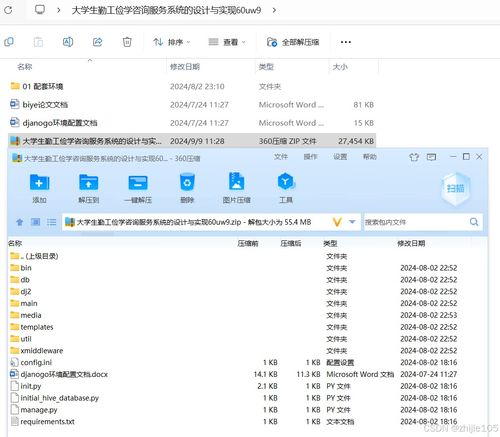Open the Settings (设置) menu

click(340, 157)
